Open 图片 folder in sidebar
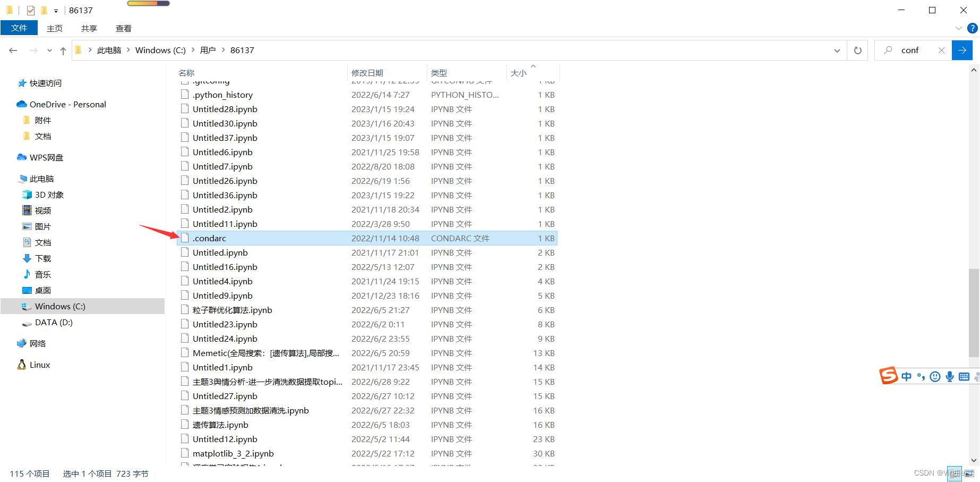 pyautogui.click(x=42, y=227)
